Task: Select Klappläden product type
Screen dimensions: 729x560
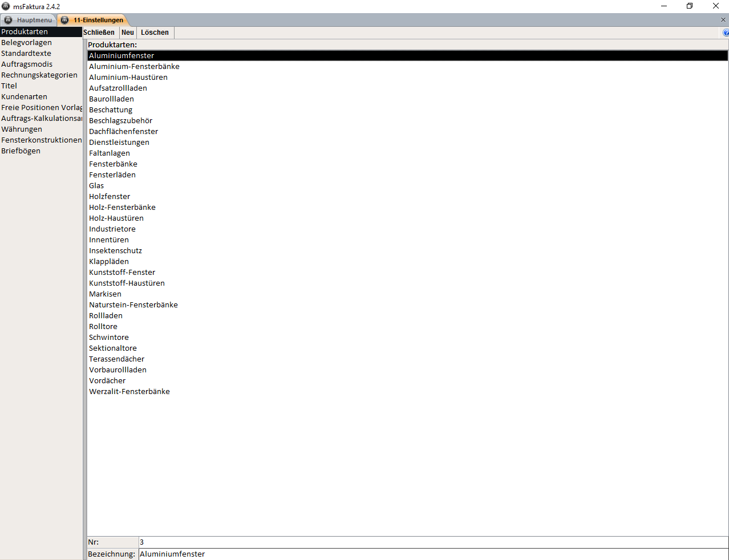Action: [x=408, y=262]
